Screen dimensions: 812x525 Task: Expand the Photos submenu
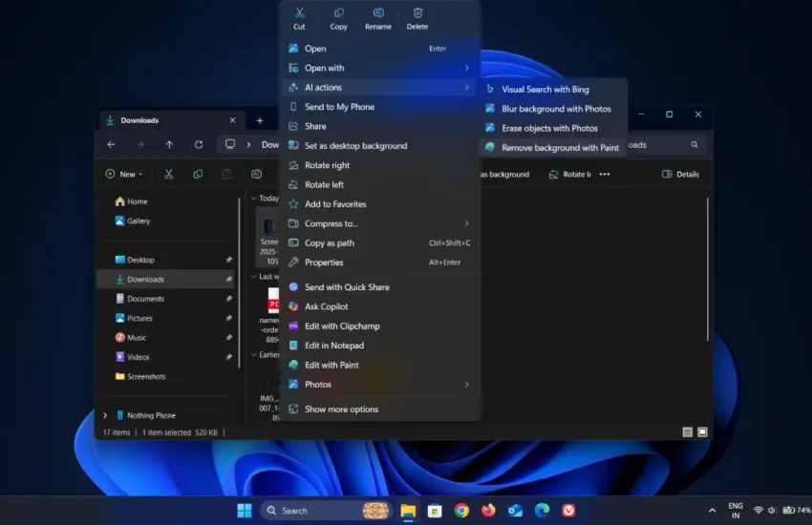379,385
